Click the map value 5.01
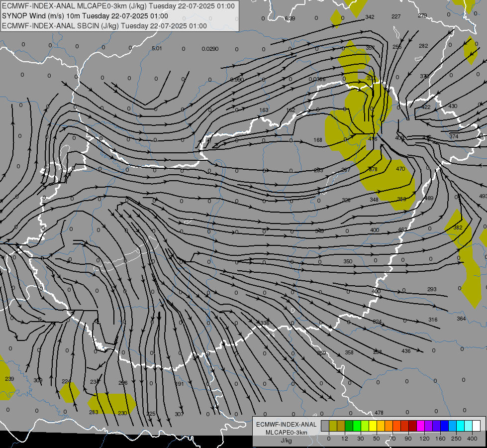 pyautogui.click(x=157, y=48)
